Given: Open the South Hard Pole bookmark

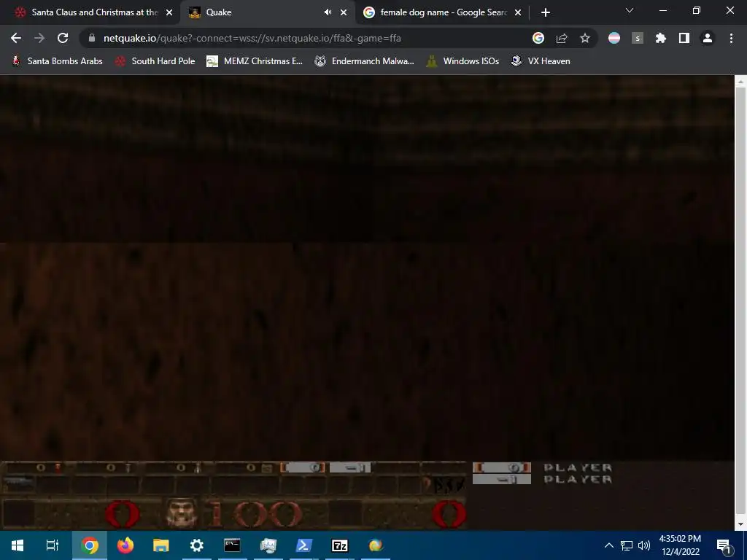Looking at the screenshot, I should pos(155,61).
